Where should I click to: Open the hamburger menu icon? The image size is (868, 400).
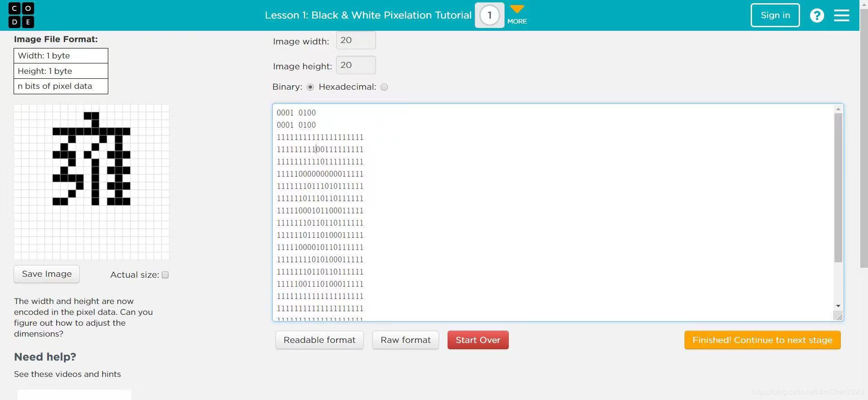(842, 15)
